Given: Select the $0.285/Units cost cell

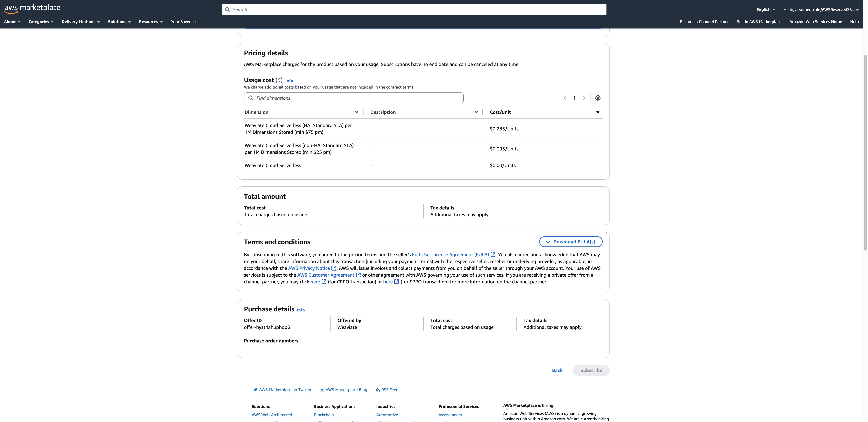Looking at the screenshot, I should click(504, 129).
